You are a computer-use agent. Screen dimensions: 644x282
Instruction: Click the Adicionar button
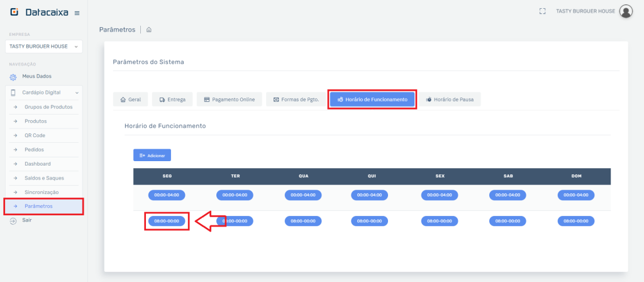click(152, 155)
